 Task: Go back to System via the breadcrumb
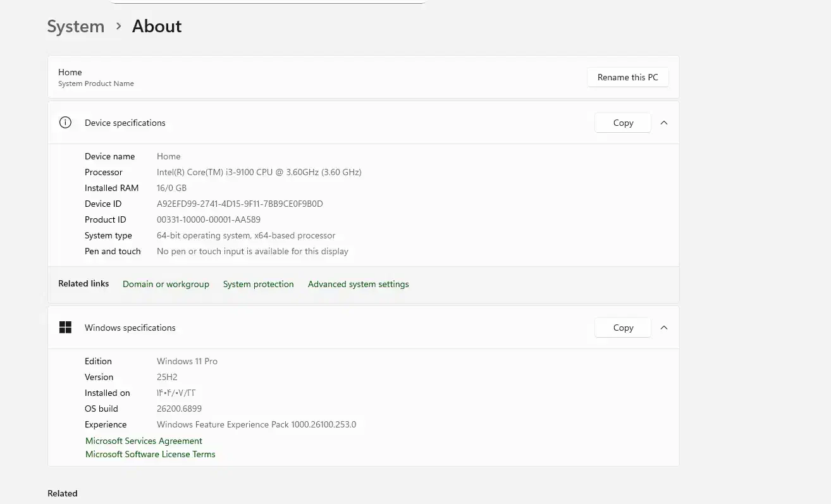(x=76, y=27)
